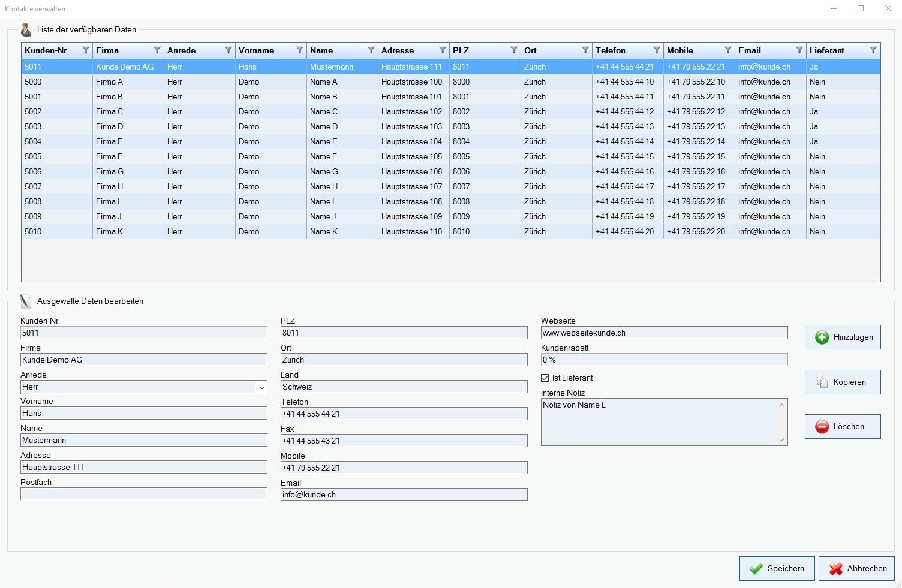Click the Ort input field Zürich
Screen dimensions: 902x588
404,360
